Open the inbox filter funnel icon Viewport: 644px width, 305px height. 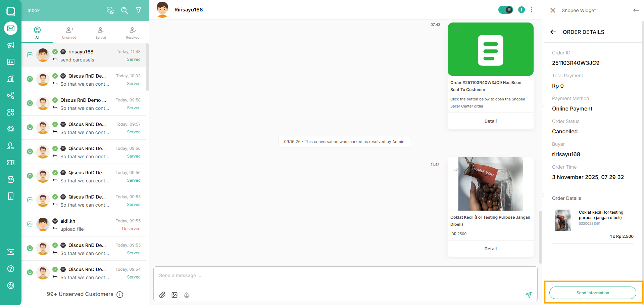138,10
